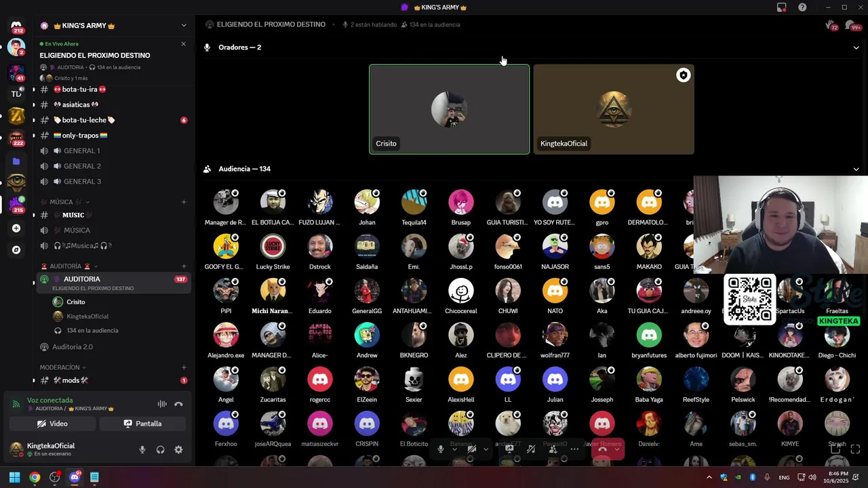Viewport: 868px width, 488px height.
Task: Open camera options arrow in stage toolbar
Action: (x=486, y=449)
